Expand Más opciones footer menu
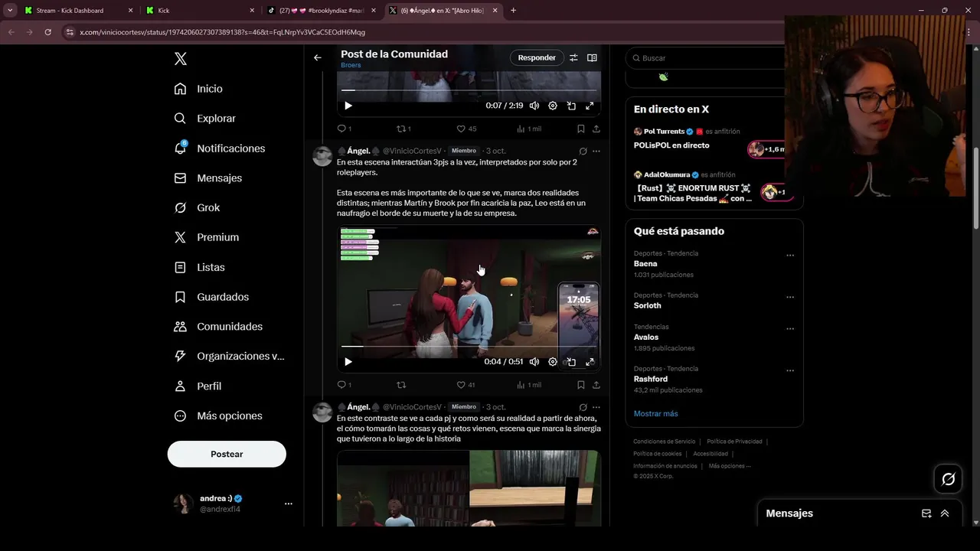980x551 pixels. click(729, 466)
